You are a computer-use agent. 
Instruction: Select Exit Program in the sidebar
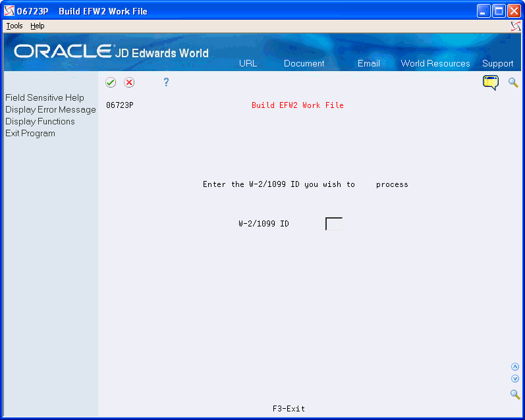[x=30, y=134]
